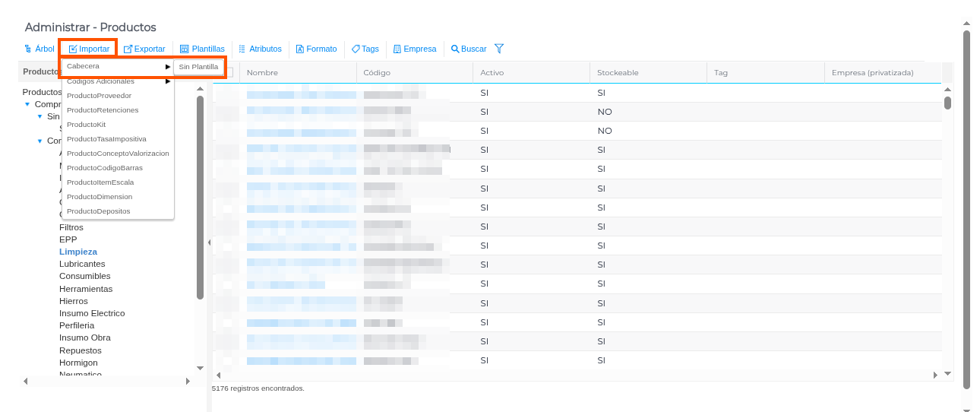
Task: Open Plantillas from the toolbar
Action: (x=202, y=49)
